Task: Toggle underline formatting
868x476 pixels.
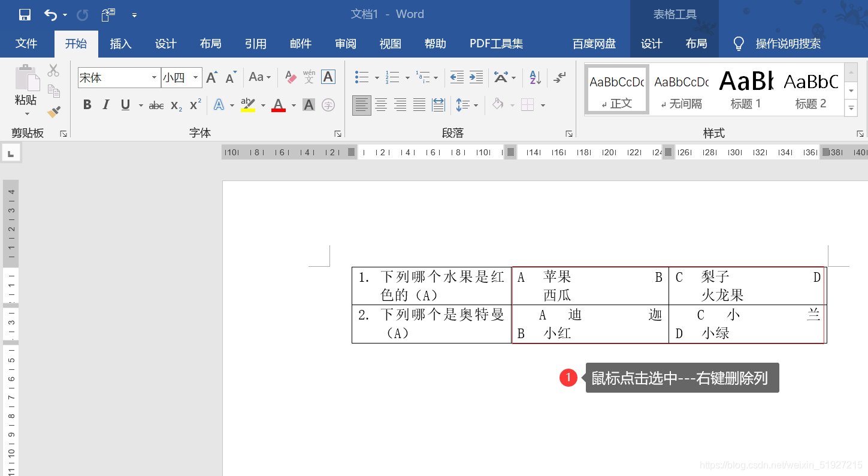Action: [125, 105]
